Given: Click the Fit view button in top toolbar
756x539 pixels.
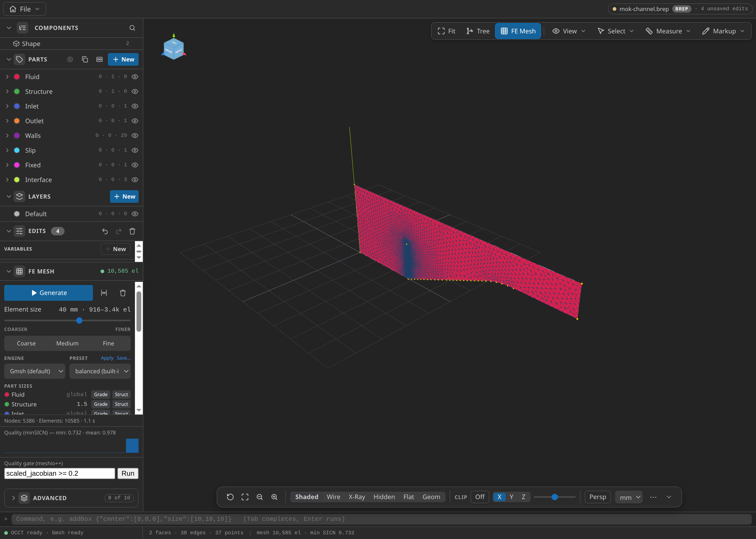Looking at the screenshot, I should pos(447,31).
